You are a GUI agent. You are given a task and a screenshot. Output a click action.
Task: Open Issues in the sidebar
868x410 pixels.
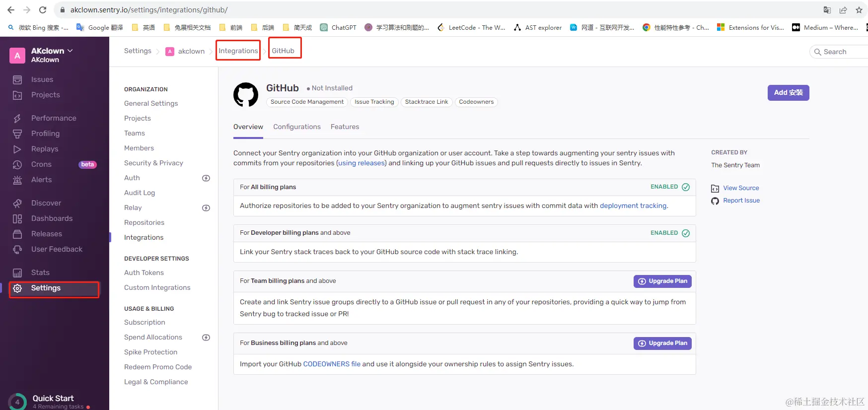[x=42, y=79]
